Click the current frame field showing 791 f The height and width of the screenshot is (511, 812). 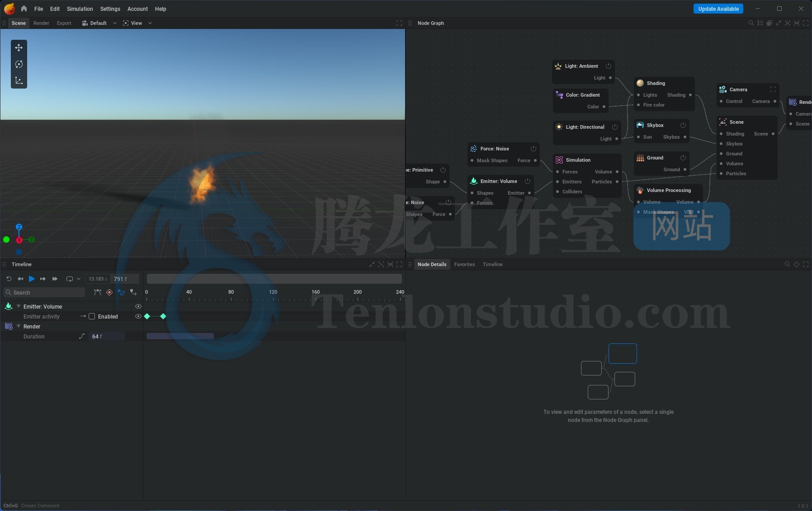pos(125,279)
